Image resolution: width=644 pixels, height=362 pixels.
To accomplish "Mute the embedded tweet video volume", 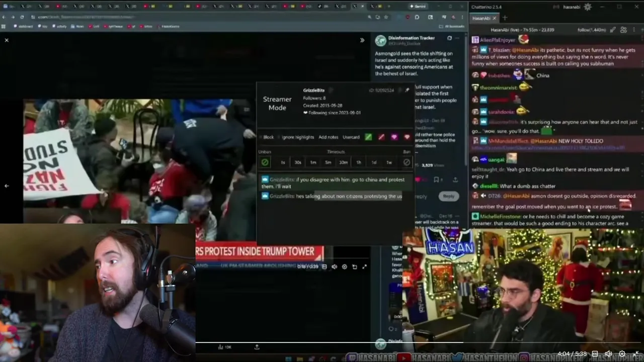I will [x=334, y=267].
